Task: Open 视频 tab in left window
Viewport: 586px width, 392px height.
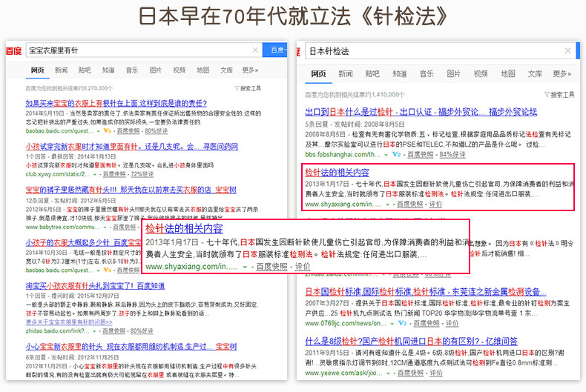Action: (x=179, y=70)
